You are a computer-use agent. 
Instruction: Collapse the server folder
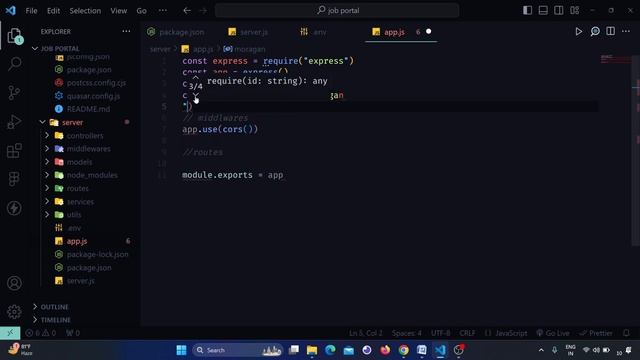[42, 122]
